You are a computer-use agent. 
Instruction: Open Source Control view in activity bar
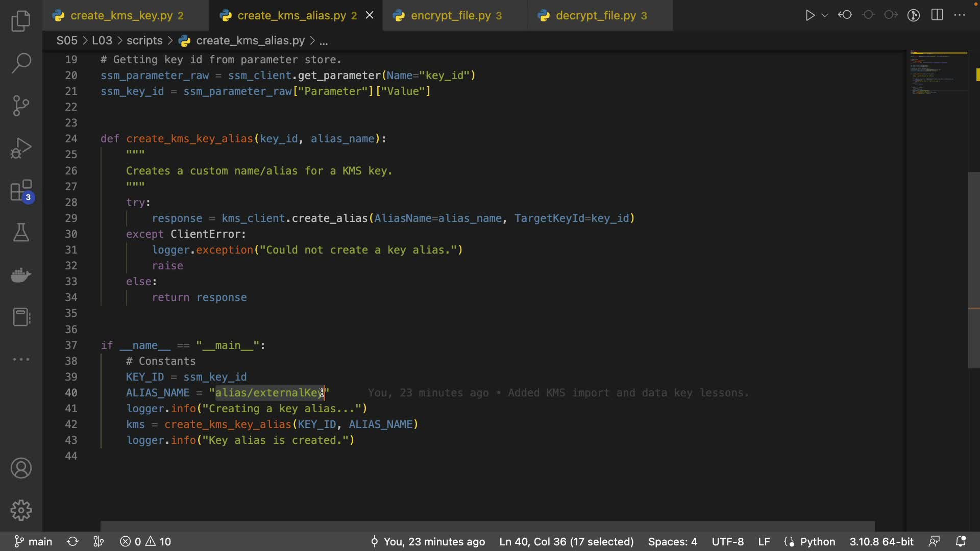point(21,106)
